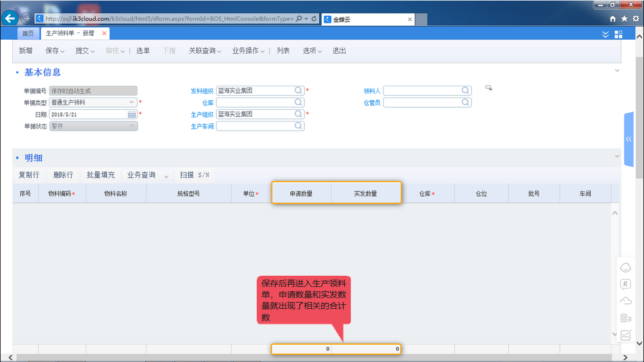Viewport: 644px width, 362px height.
Task: Open browser settings gear icon
Action: coord(636,19)
